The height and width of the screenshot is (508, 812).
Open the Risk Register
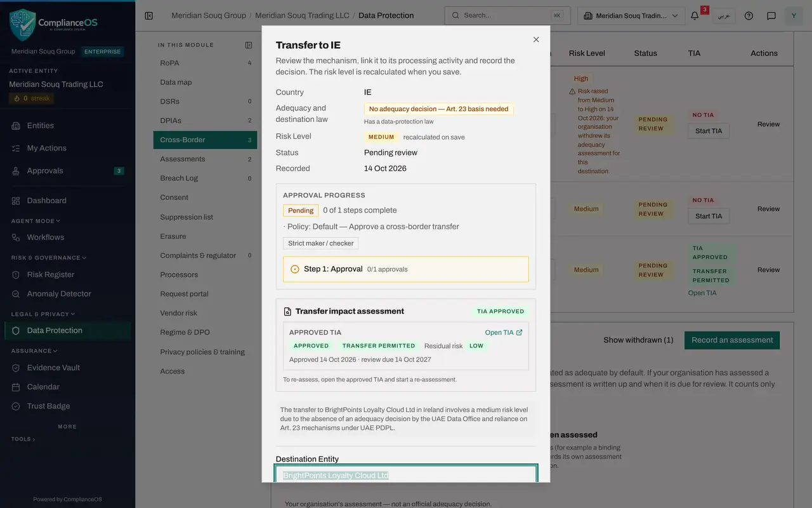coord(67,274)
